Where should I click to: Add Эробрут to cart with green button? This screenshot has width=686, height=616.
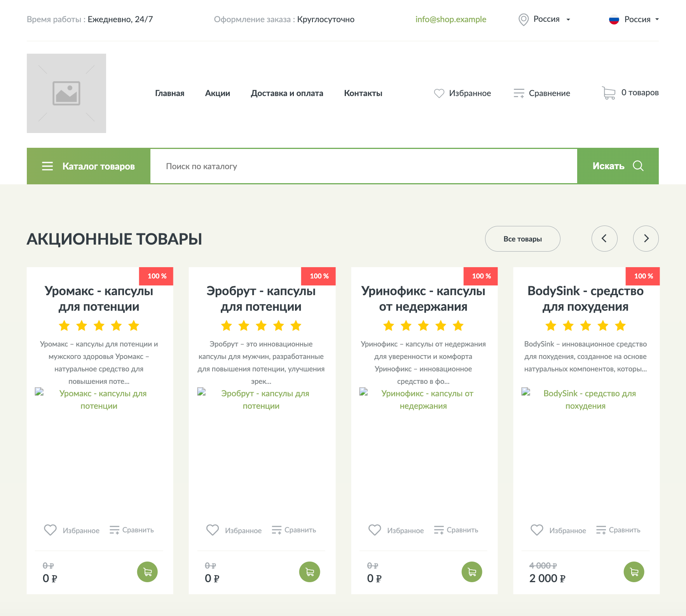tap(310, 572)
